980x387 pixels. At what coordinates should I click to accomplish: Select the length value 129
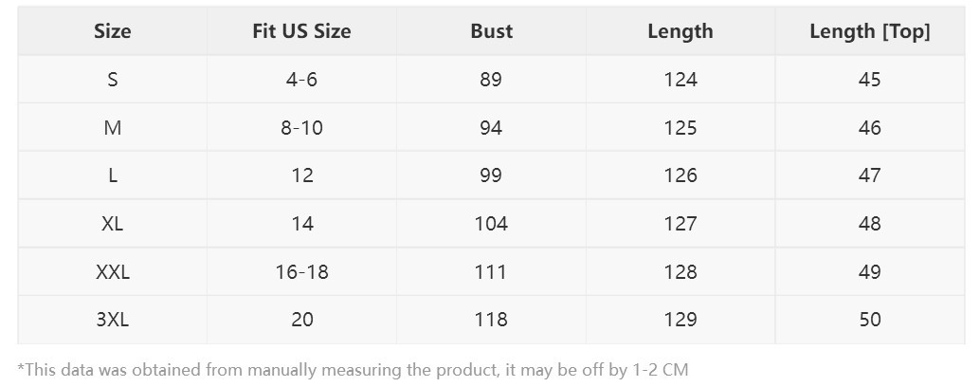point(681,320)
